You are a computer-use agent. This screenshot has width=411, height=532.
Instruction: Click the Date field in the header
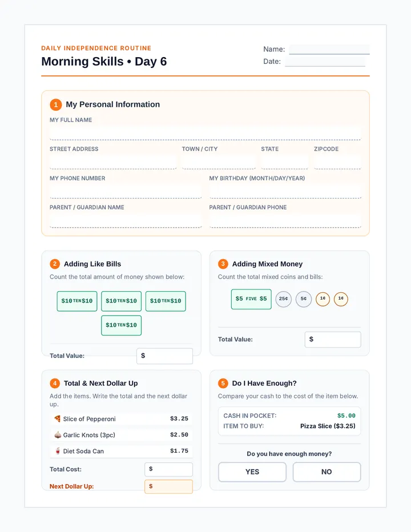point(325,62)
